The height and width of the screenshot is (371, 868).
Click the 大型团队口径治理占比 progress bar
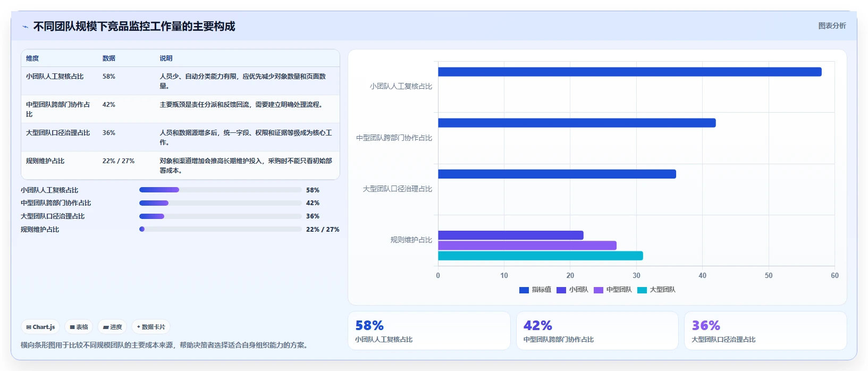(x=221, y=216)
